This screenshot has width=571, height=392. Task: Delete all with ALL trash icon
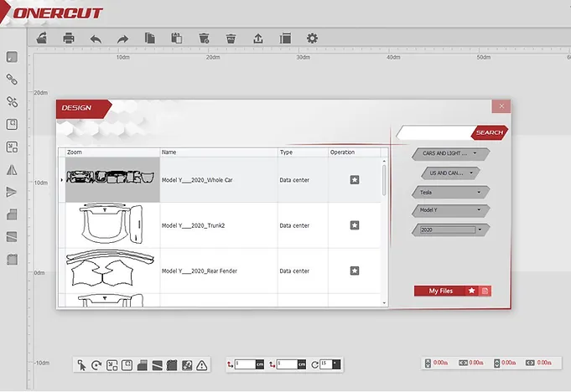[231, 39]
